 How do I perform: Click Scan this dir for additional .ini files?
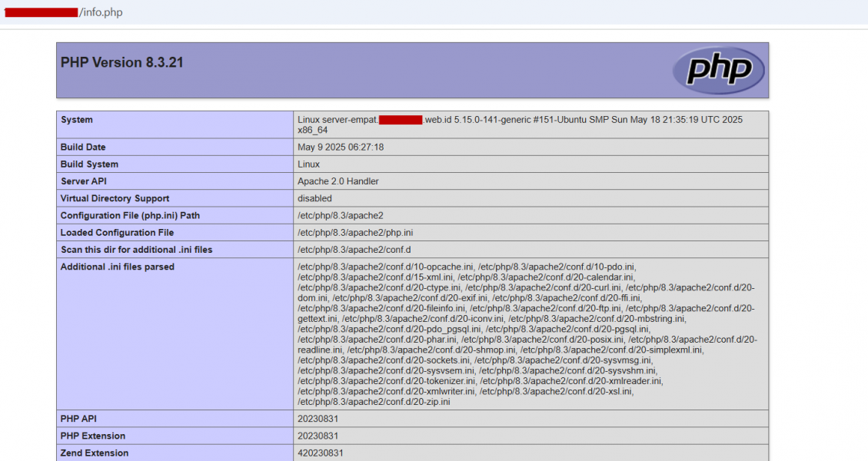[x=137, y=250]
